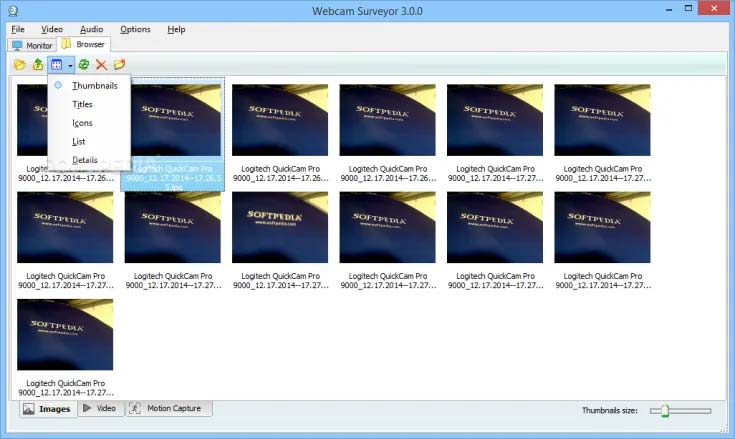
Task: Open the File menu
Action: click(18, 29)
